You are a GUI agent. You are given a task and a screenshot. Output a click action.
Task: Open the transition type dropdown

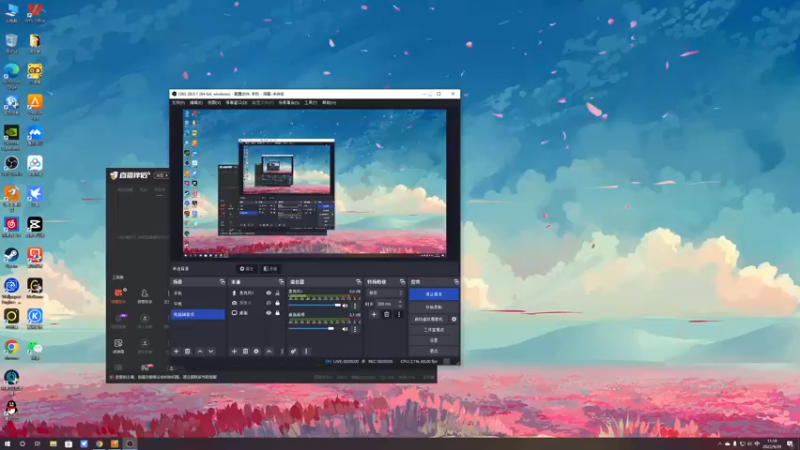pos(385,293)
